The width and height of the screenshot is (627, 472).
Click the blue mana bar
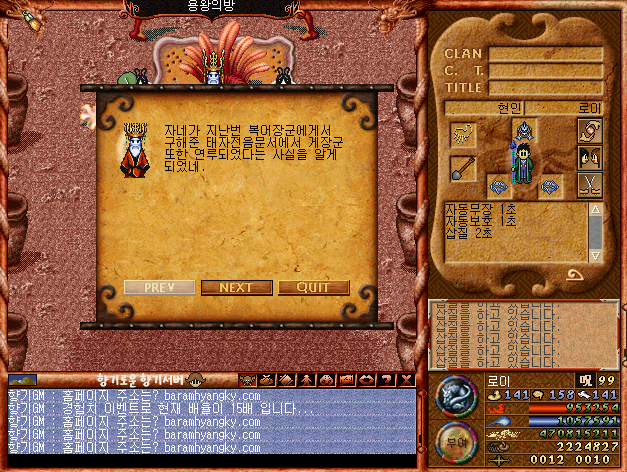(574, 421)
